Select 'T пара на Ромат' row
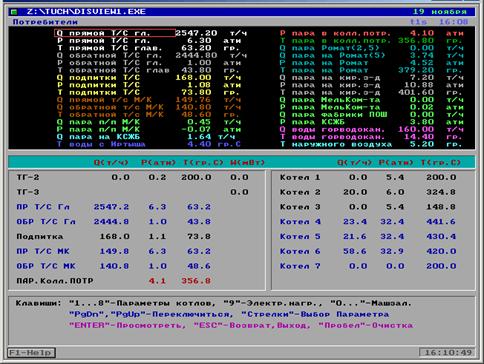The image size is (484, 364). 371,70
